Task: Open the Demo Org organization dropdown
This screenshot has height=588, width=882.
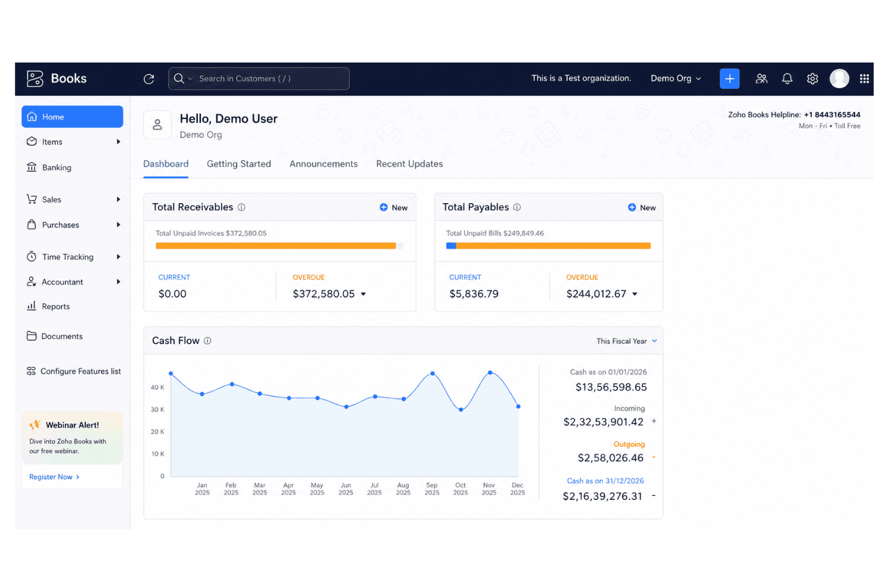Action: coord(676,79)
